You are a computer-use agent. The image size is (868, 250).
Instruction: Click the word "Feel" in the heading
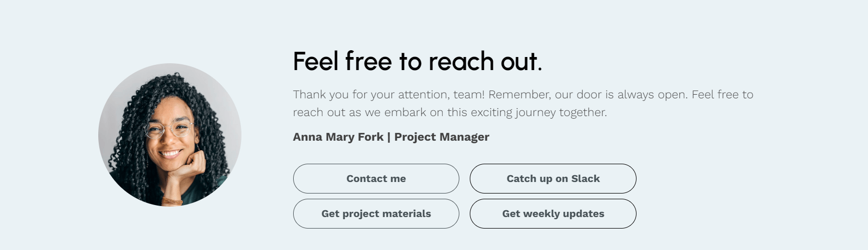click(316, 61)
